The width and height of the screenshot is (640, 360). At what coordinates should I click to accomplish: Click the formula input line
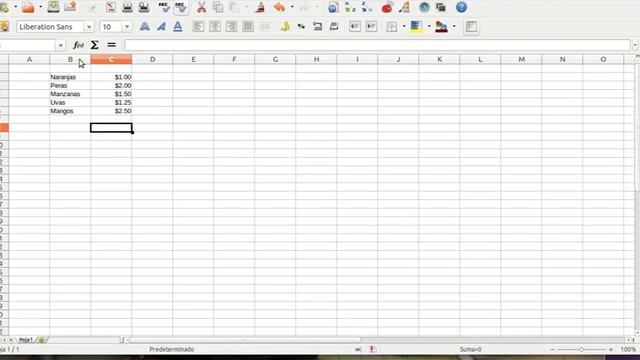(378, 45)
